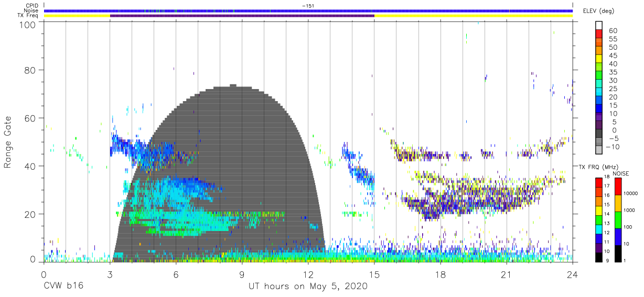This screenshot has width=644, height=297.
Task: Click the 55 tick on ELEV colorbar
Action: pyautogui.click(x=613, y=39)
